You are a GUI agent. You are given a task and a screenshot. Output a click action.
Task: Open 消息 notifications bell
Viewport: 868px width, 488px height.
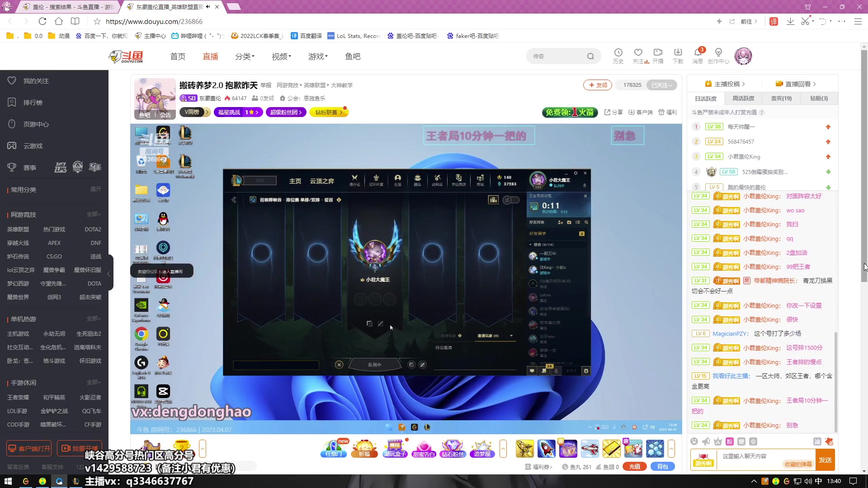pos(698,55)
